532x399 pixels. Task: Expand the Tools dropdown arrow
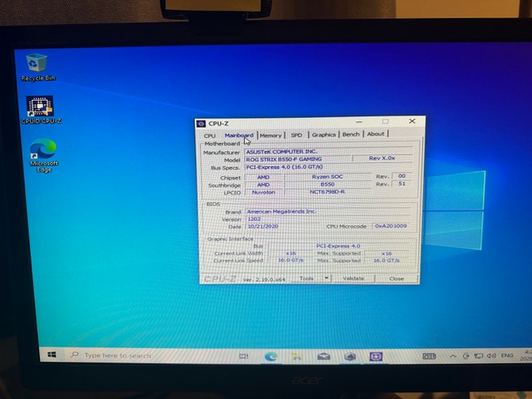pos(326,278)
